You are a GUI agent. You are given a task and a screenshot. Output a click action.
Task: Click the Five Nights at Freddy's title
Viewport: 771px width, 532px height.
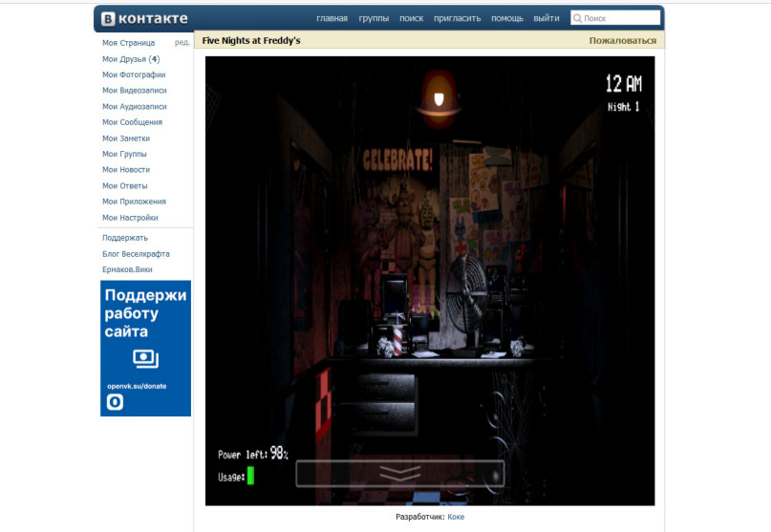click(251, 41)
